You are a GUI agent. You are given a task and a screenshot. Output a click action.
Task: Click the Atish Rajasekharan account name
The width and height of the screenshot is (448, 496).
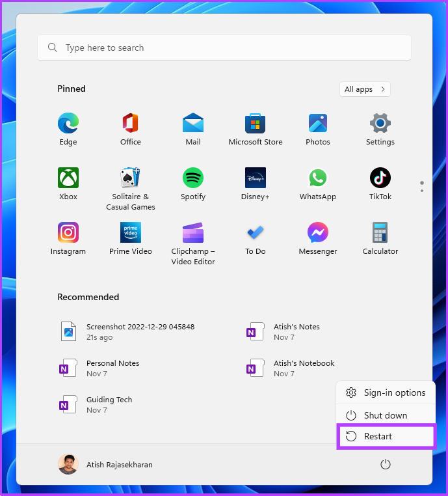tap(120, 465)
